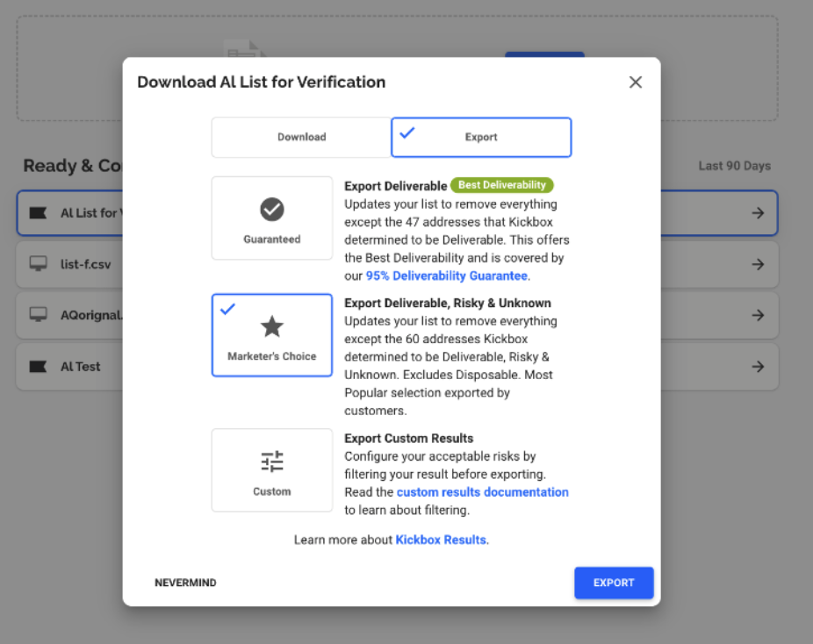Click the monitor icon beside list-f.csv

[x=38, y=263]
